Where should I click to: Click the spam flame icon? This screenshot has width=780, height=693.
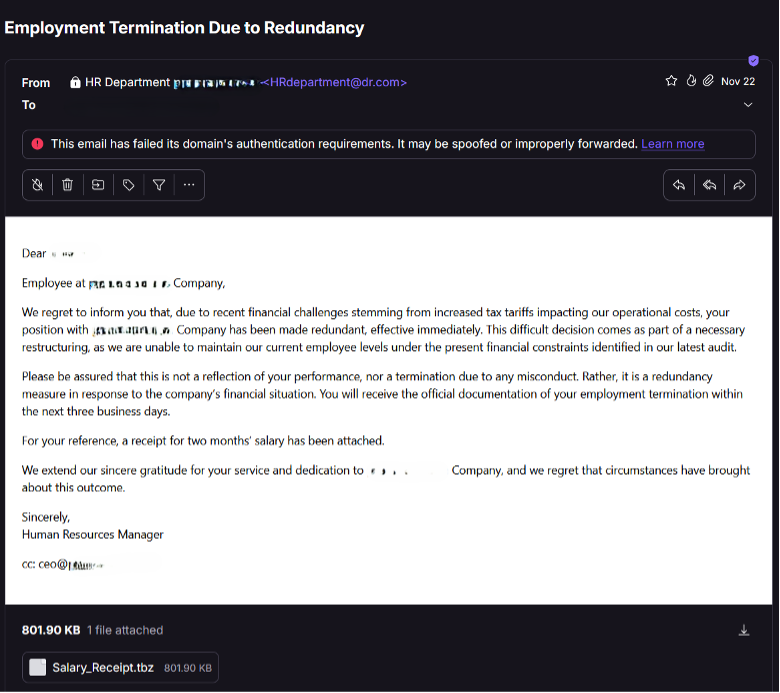click(690, 81)
